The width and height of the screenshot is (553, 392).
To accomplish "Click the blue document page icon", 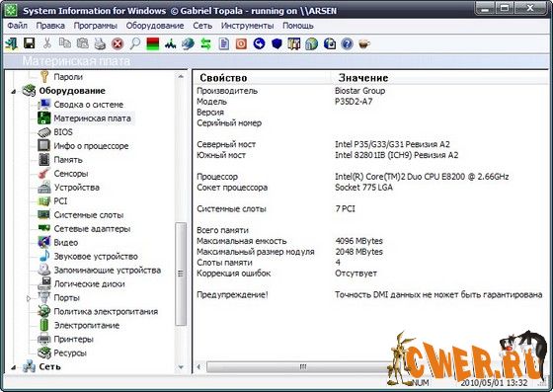I will (223, 43).
